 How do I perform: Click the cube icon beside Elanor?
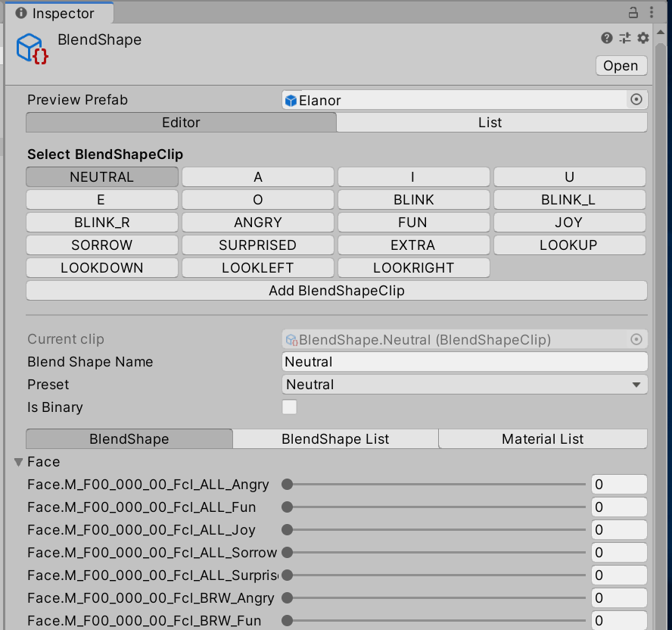[x=291, y=100]
